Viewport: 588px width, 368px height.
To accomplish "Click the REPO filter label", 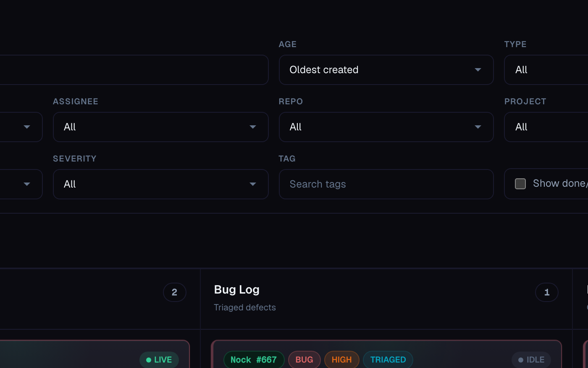I will pos(291,101).
